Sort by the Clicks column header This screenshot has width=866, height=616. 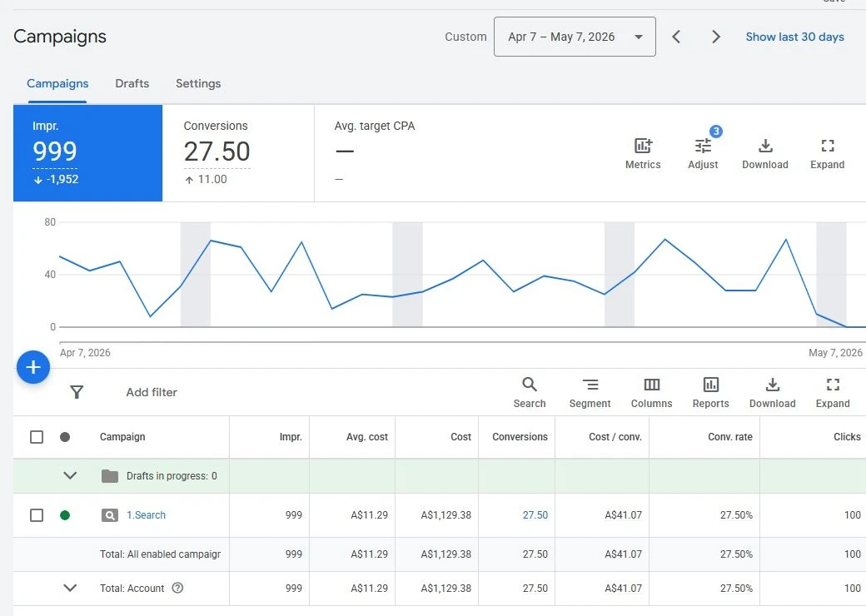[x=847, y=437]
